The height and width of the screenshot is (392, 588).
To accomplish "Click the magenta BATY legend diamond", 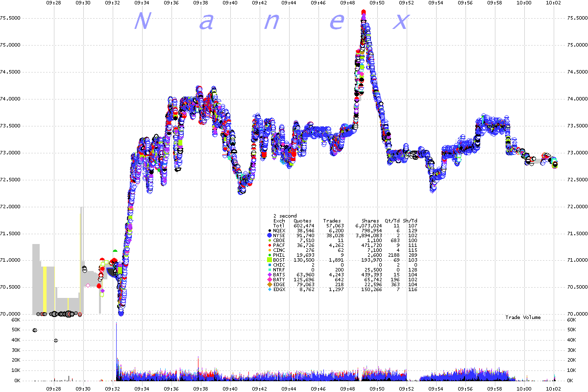I will [x=269, y=279].
